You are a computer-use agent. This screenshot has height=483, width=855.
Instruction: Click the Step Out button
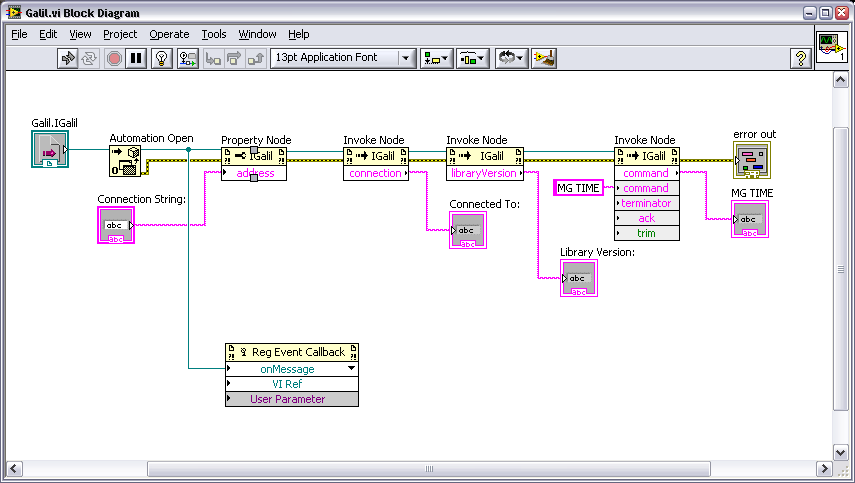pyautogui.click(x=256, y=58)
